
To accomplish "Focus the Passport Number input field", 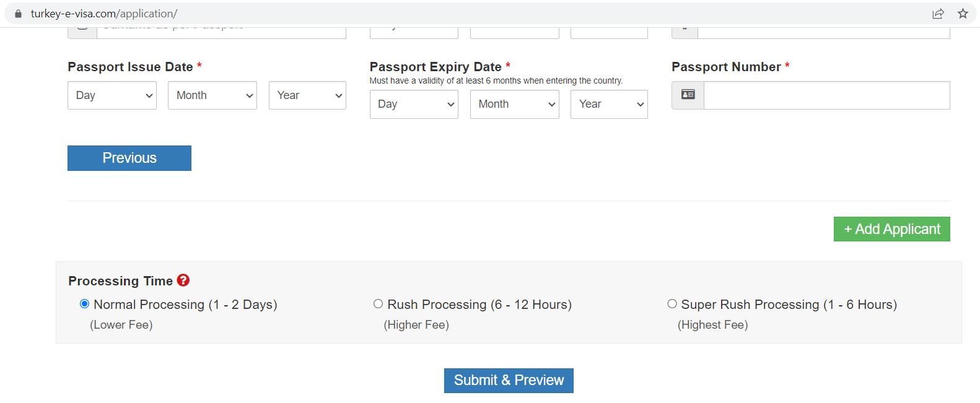I will pyautogui.click(x=827, y=95).
